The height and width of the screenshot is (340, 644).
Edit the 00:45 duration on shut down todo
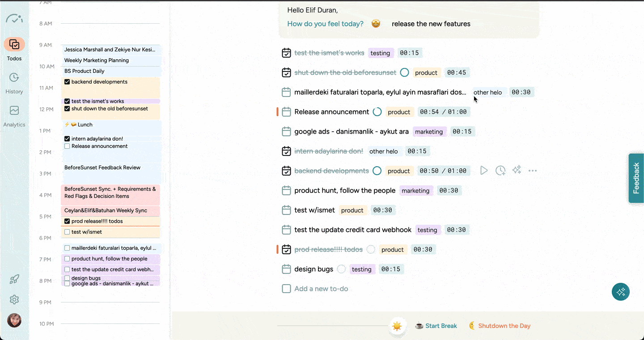click(x=456, y=73)
